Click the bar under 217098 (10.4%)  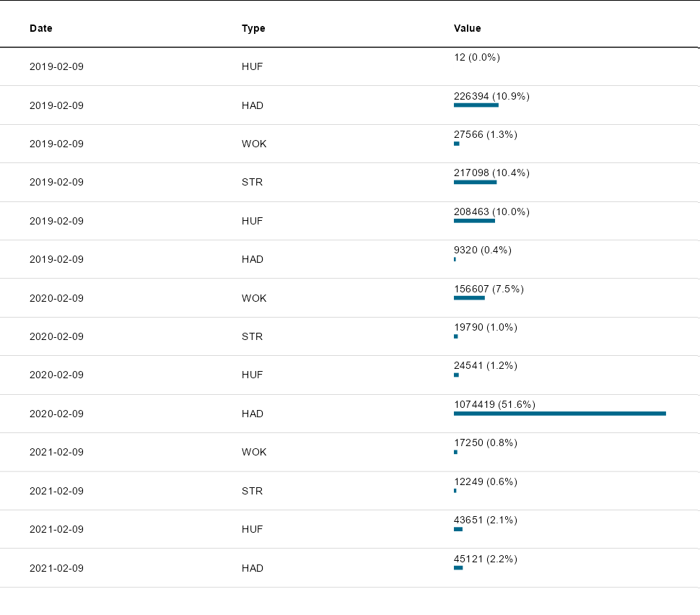(475, 183)
